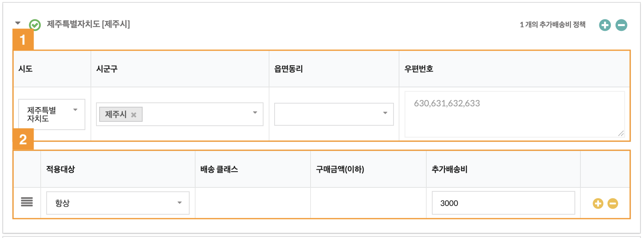The width and height of the screenshot is (644, 238).
Task: Open the 시도 dropdown showing 제주특별자치도
Action: point(52,114)
